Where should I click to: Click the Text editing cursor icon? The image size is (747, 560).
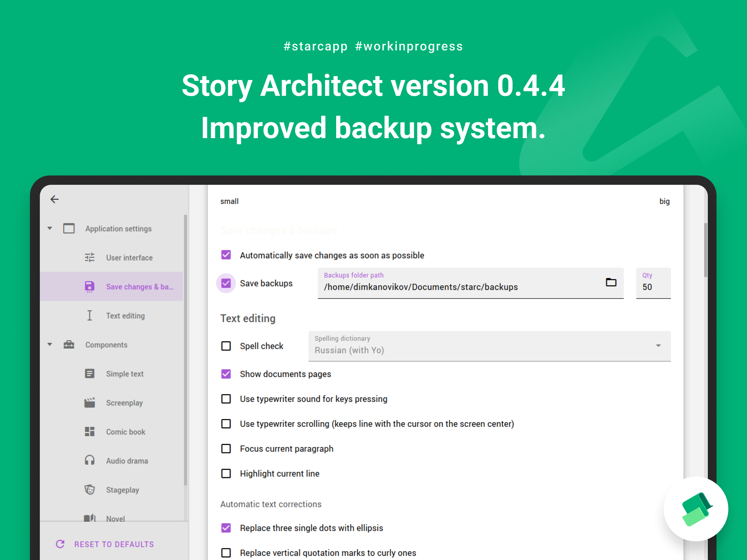[90, 315]
